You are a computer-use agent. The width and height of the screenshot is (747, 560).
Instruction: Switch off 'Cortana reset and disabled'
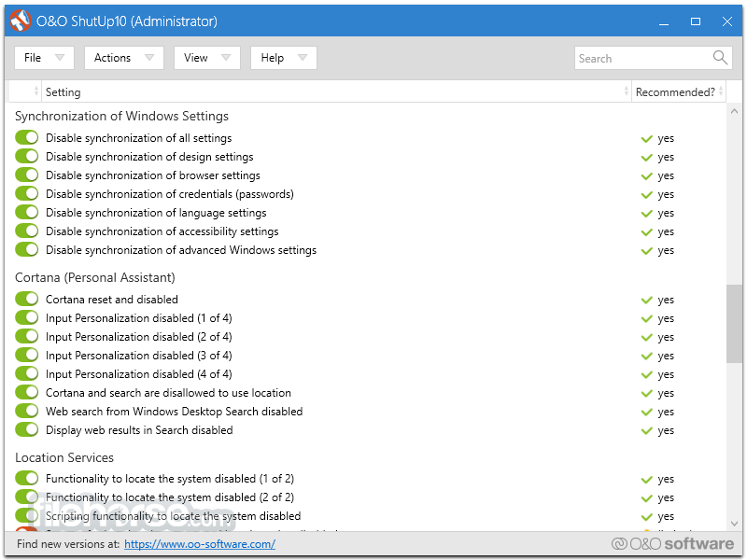point(27,299)
